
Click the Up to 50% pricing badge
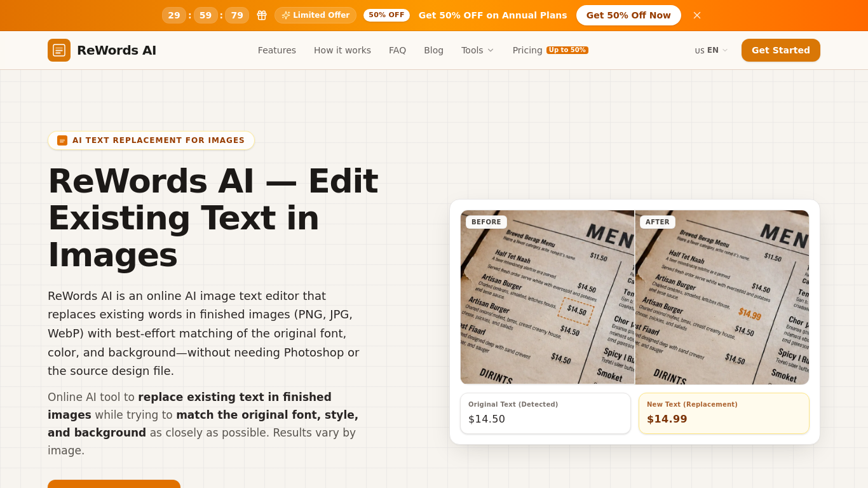567,50
